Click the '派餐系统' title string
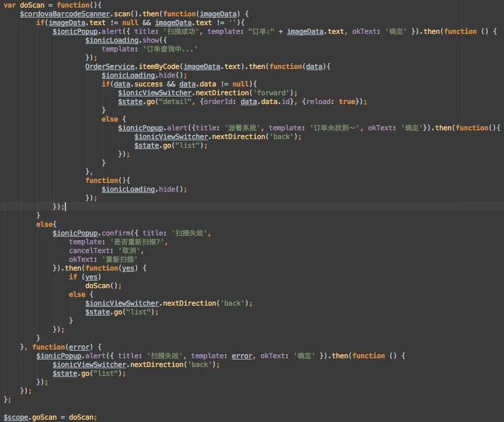Screen dimensions: 504x422 click(x=243, y=127)
